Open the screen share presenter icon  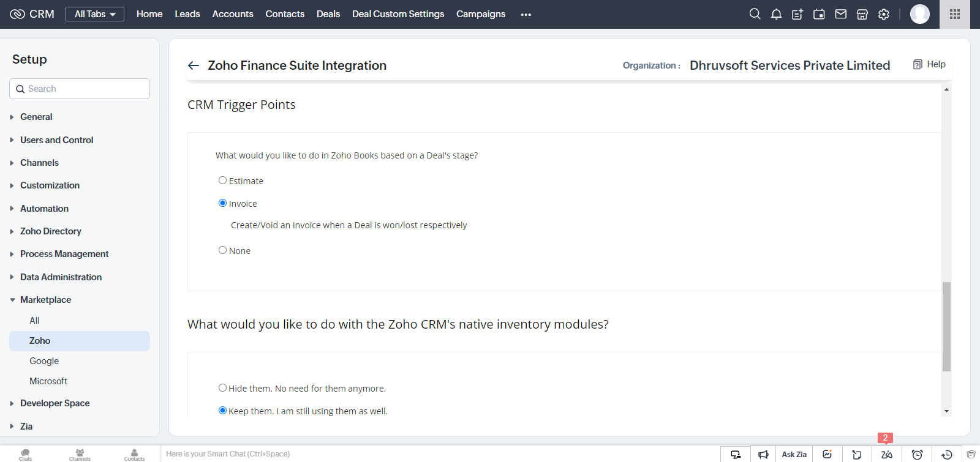click(736, 454)
